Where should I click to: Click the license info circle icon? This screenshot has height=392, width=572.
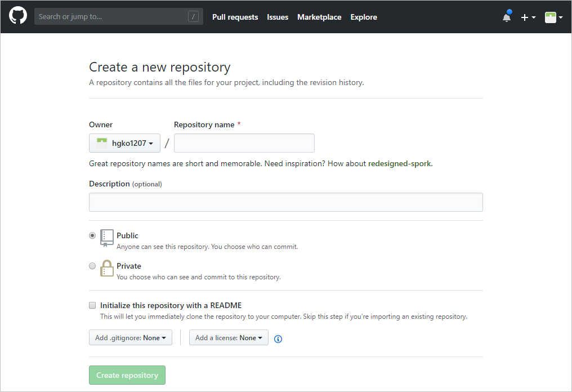point(278,338)
